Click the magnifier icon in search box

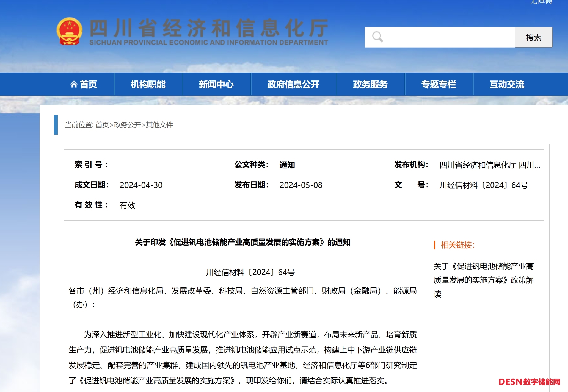[377, 37]
